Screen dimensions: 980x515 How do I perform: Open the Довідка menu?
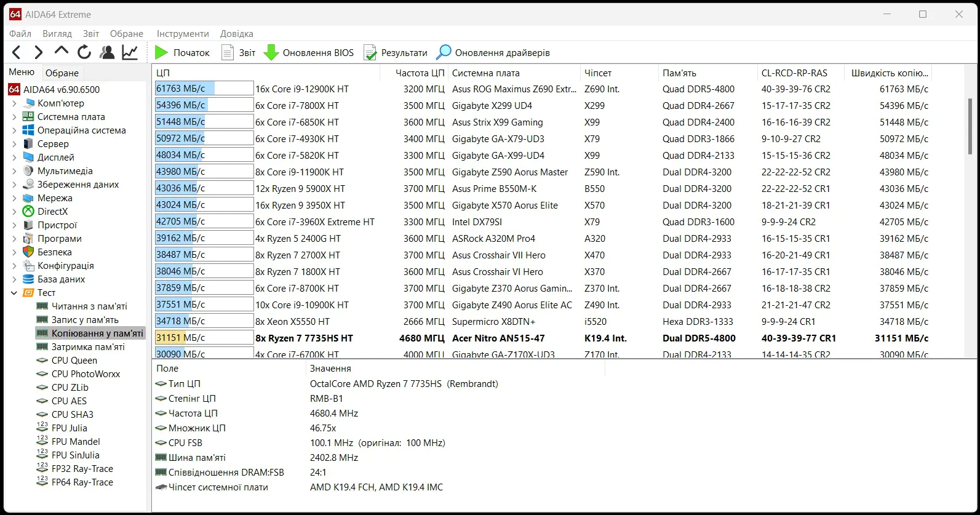click(x=237, y=34)
